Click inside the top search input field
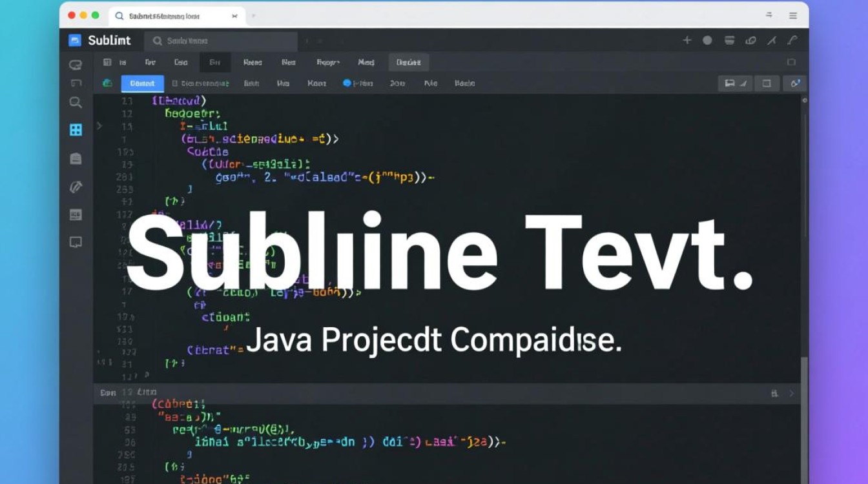Image resolution: width=868 pixels, height=484 pixels. coord(220,41)
